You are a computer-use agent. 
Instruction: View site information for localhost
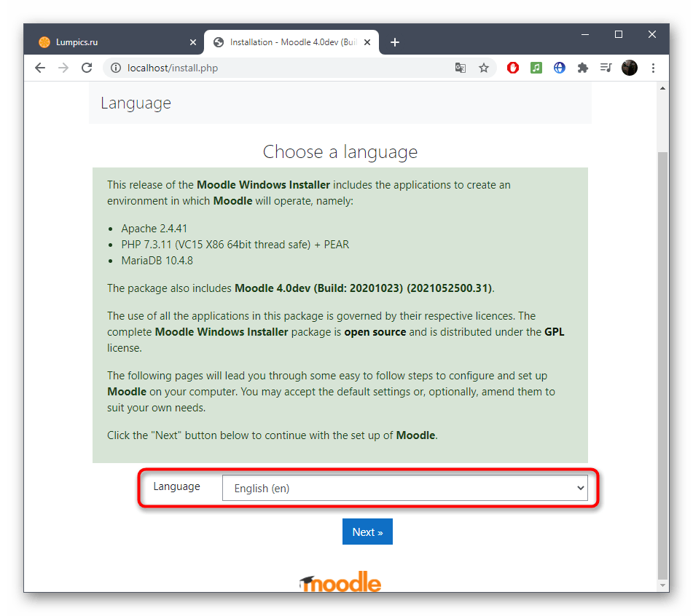pyautogui.click(x=115, y=68)
